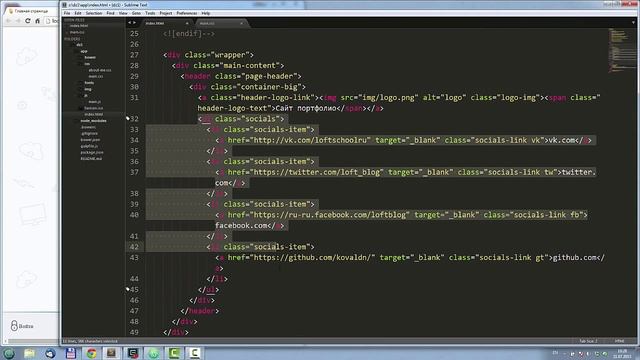Click Chrome reload button in background window
The height and width of the screenshot is (360, 640).
28,21
